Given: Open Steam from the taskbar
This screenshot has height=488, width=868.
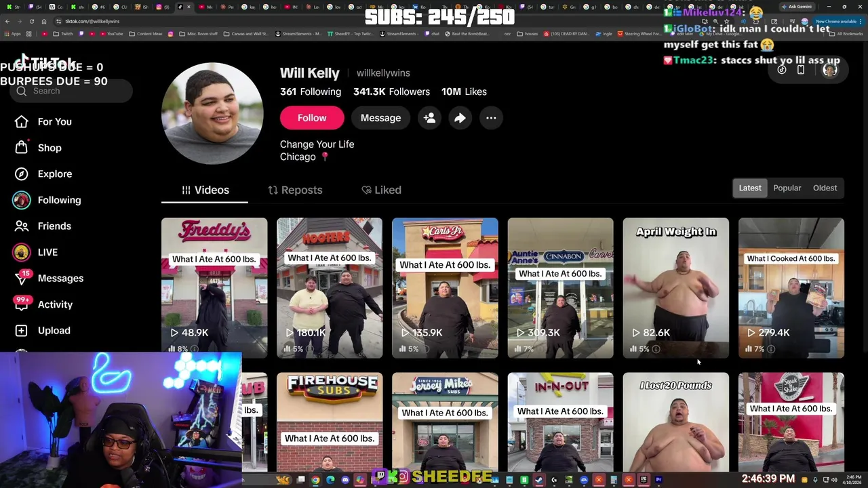Looking at the screenshot, I should pos(538,480).
